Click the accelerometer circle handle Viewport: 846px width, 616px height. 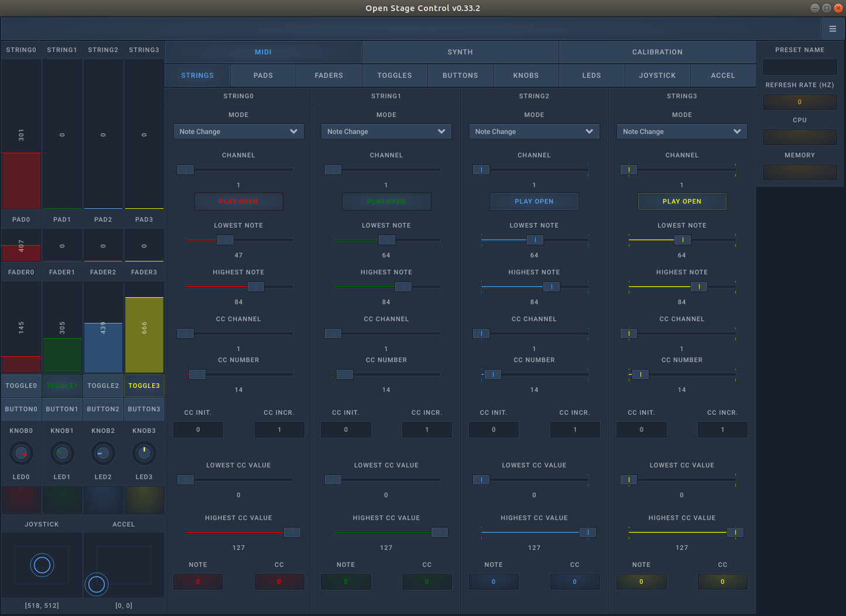pos(97,584)
